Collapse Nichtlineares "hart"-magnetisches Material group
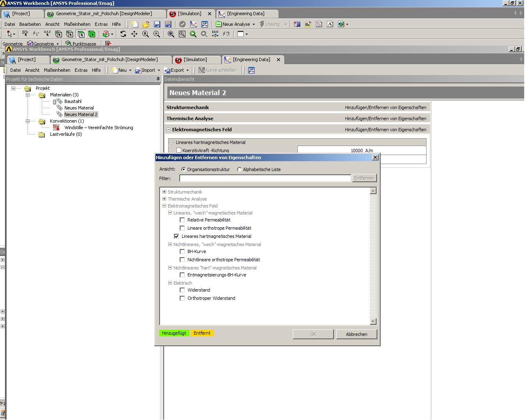Screen dimensions: 525x420 (x=170, y=267)
